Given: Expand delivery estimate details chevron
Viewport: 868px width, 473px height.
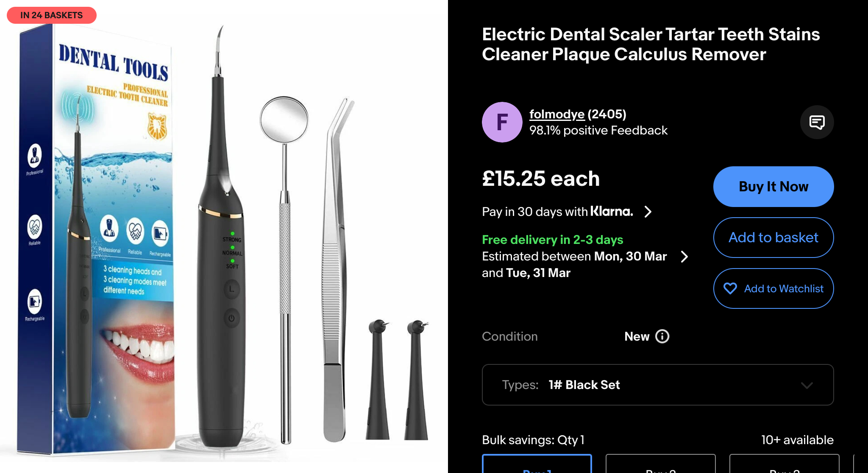Looking at the screenshot, I should click(x=684, y=257).
